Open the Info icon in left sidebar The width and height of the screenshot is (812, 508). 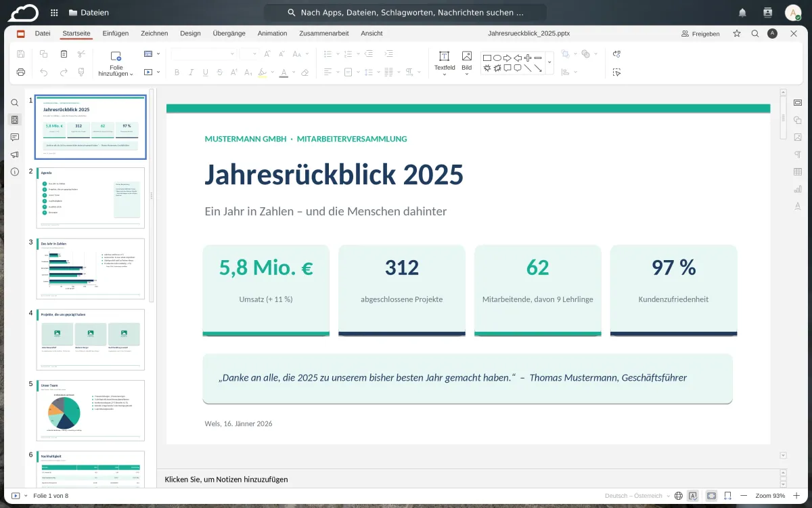(15, 172)
